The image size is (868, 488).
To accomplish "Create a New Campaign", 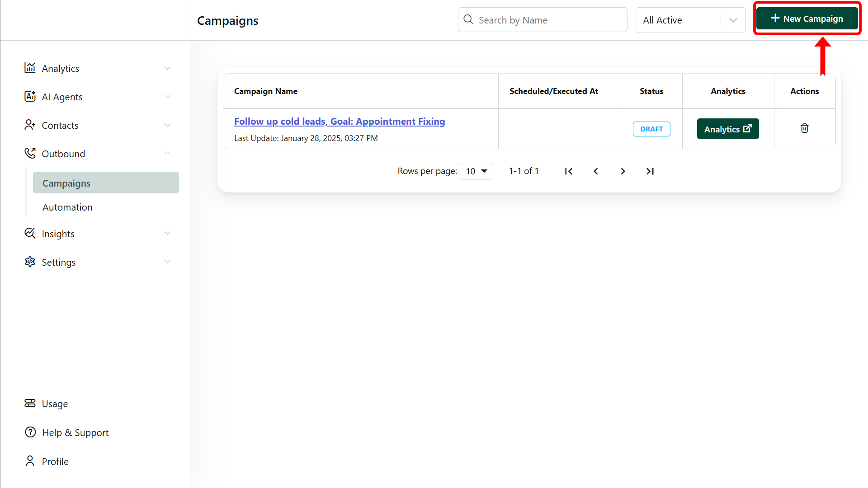I will [x=807, y=19].
